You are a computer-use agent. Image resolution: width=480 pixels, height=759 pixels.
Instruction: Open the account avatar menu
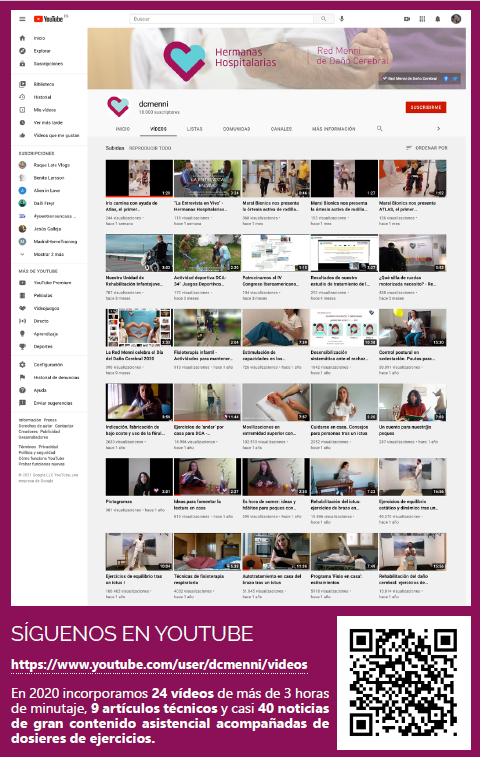[x=456, y=19]
